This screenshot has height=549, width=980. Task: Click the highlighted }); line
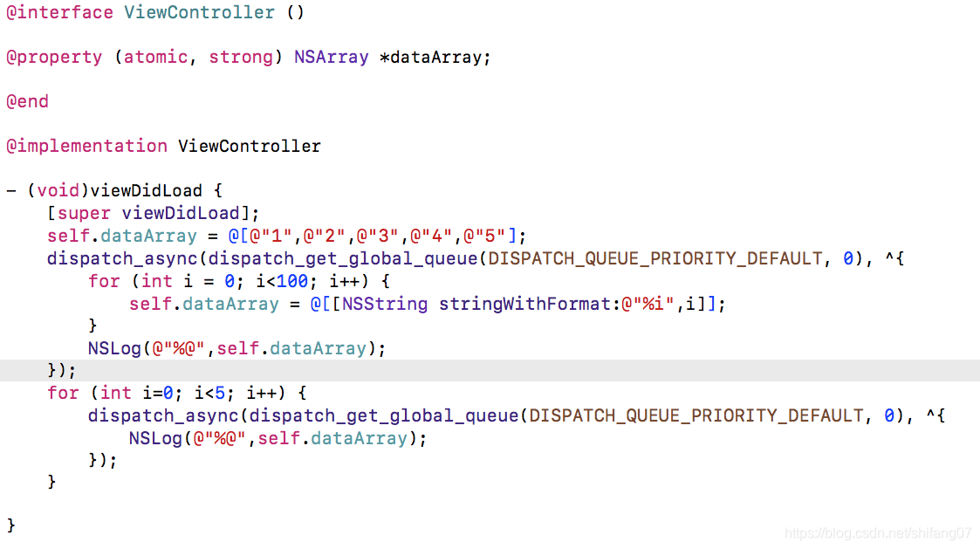pyautogui.click(x=490, y=371)
